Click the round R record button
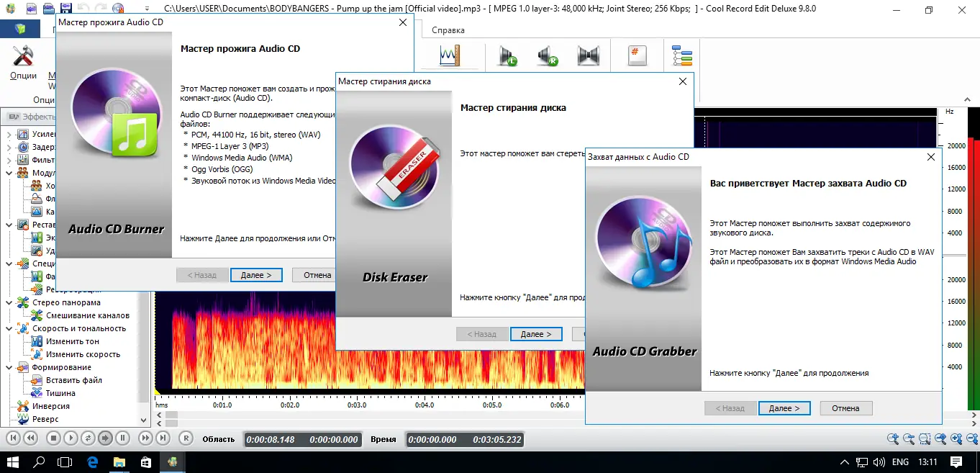 186,438
